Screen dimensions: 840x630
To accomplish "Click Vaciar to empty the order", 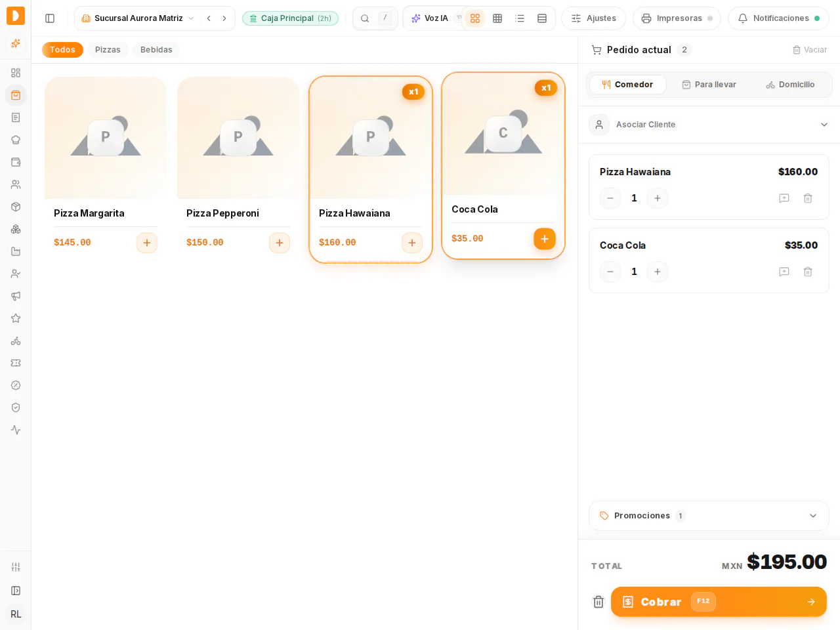I will point(810,50).
